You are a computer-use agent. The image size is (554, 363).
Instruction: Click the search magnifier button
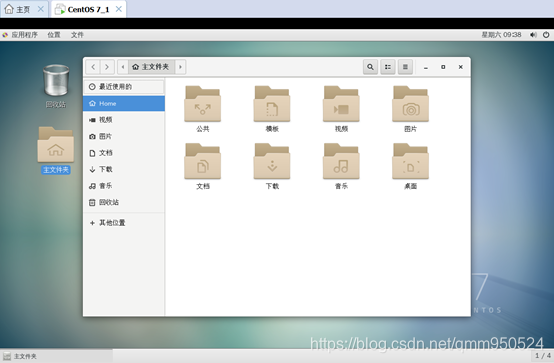pyautogui.click(x=370, y=67)
